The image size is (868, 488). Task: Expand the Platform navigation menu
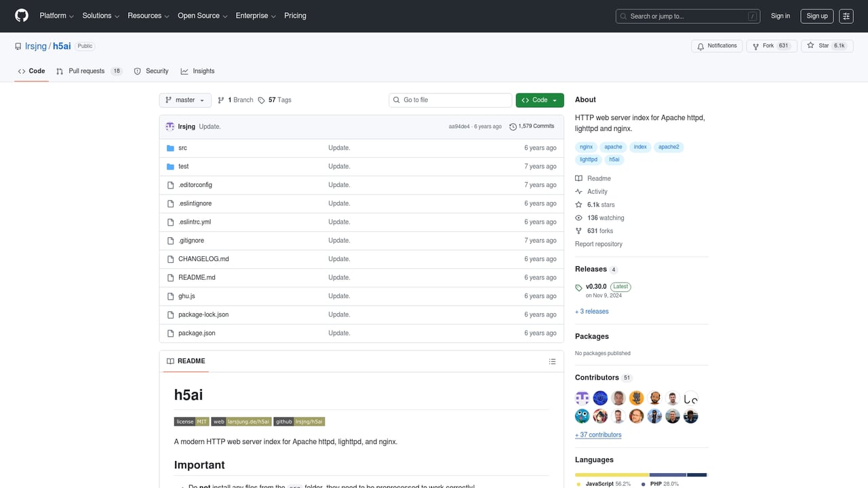(x=57, y=16)
